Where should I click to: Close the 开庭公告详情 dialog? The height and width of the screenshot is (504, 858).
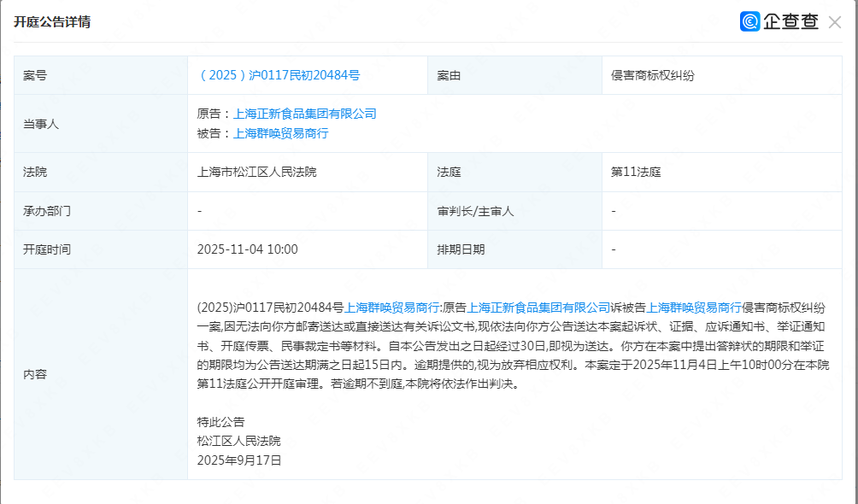click(x=835, y=22)
